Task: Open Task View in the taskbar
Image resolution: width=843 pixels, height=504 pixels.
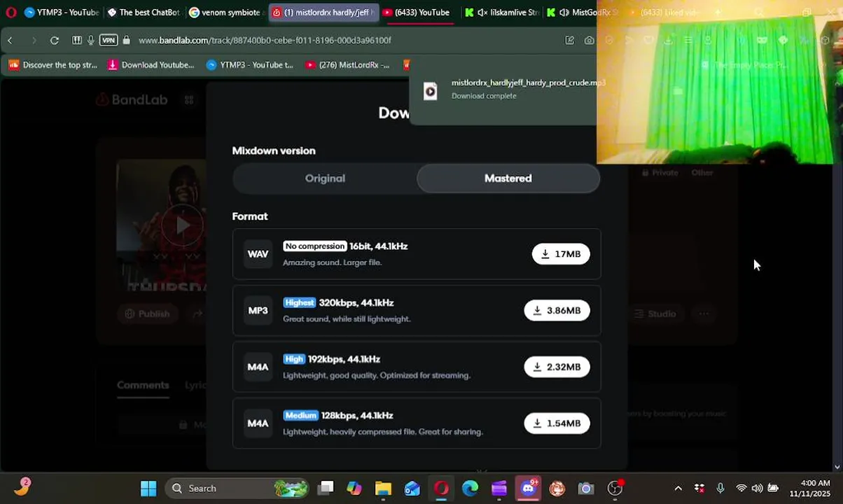Action: [x=326, y=489]
